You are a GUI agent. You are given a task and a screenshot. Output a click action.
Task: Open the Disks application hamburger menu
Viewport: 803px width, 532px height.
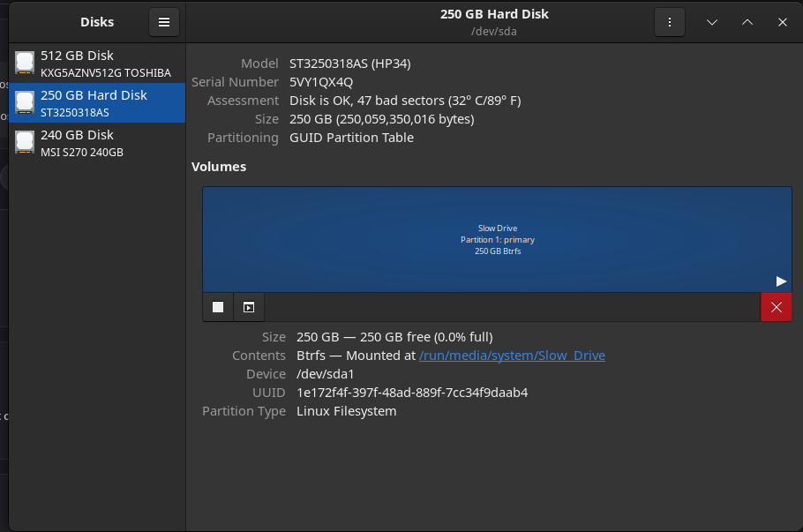pyautogui.click(x=164, y=22)
